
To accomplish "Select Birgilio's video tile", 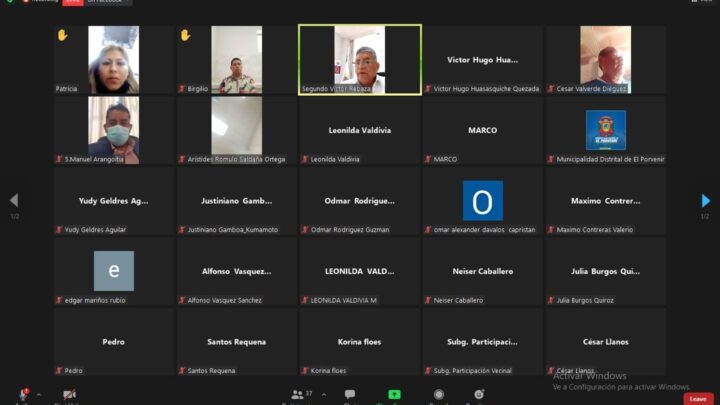I will 237,60.
